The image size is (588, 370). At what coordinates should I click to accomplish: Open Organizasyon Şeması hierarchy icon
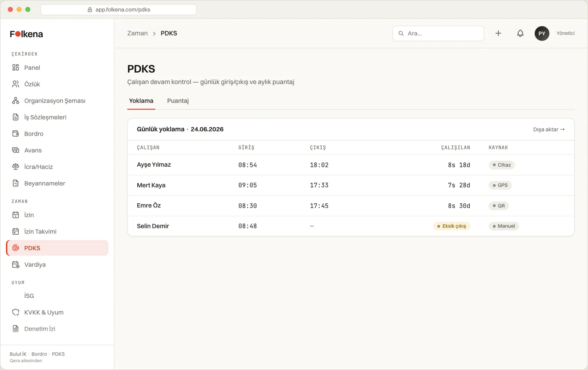[x=15, y=101]
